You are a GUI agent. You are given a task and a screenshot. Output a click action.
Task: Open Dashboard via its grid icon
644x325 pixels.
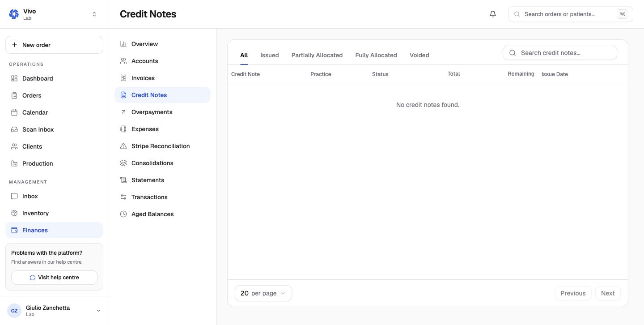(14, 78)
